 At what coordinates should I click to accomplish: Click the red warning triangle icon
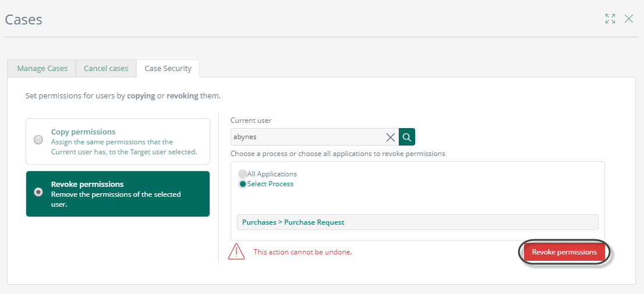coord(236,252)
